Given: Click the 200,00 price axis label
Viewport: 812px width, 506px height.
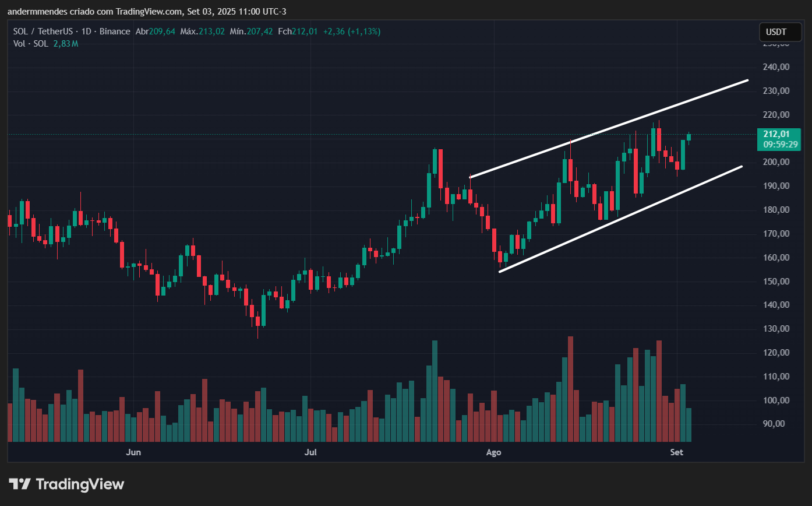Looking at the screenshot, I should point(776,162).
